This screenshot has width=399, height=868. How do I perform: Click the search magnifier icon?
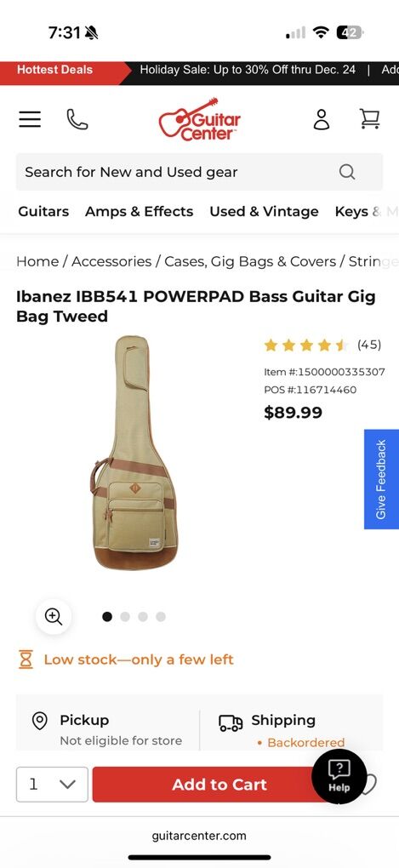click(x=347, y=172)
